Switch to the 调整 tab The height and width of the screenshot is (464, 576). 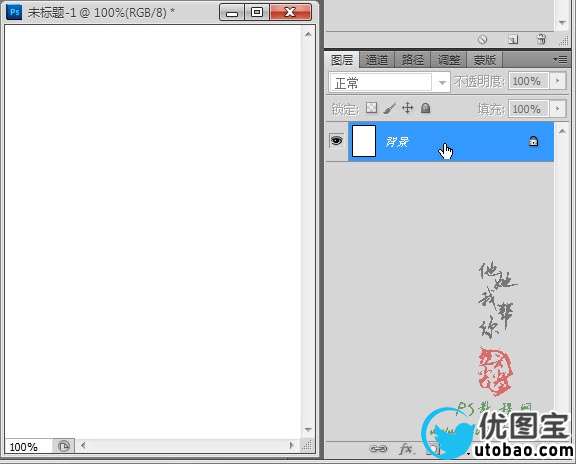click(448, 60)
